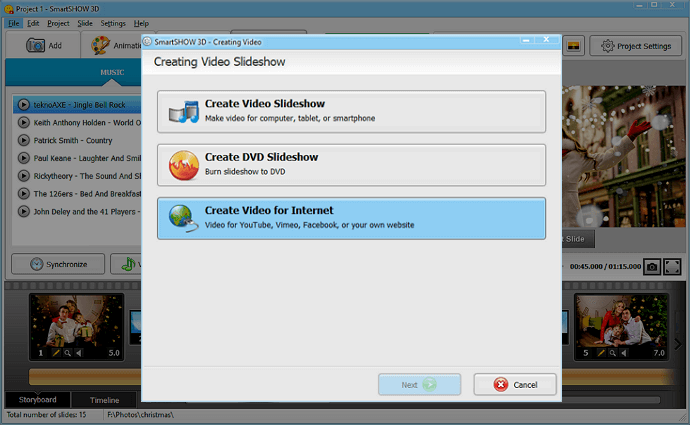Advance storyboard with right arrow

(678, 344)
